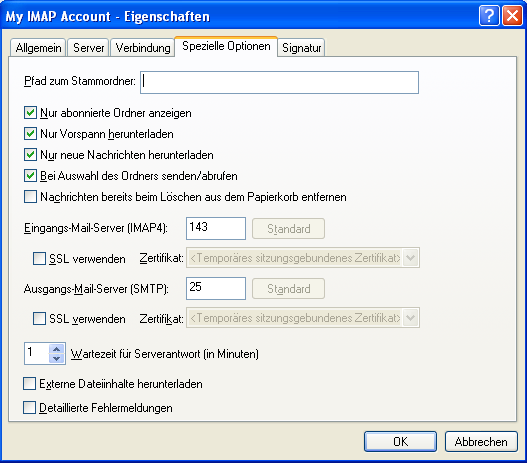Open the IMAP4 Zertifikat dropdown
The height and width of the screenshot is (463, 527).
coord(410,258)
